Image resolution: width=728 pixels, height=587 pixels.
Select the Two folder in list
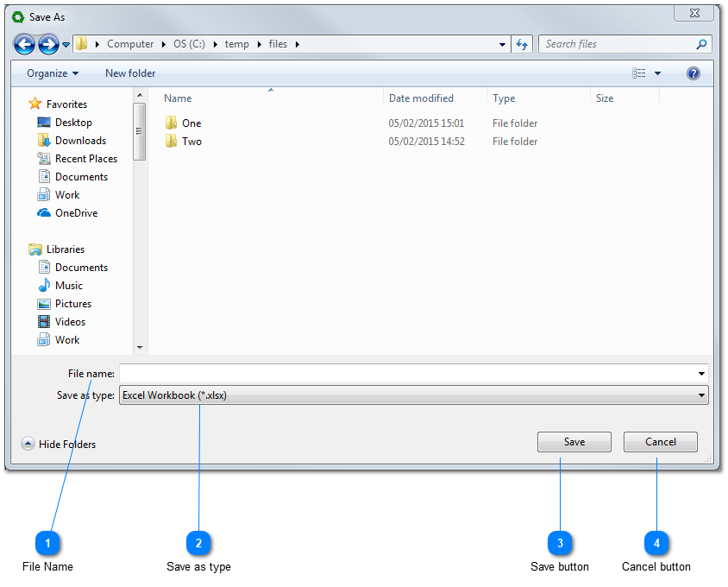[191, 142]
